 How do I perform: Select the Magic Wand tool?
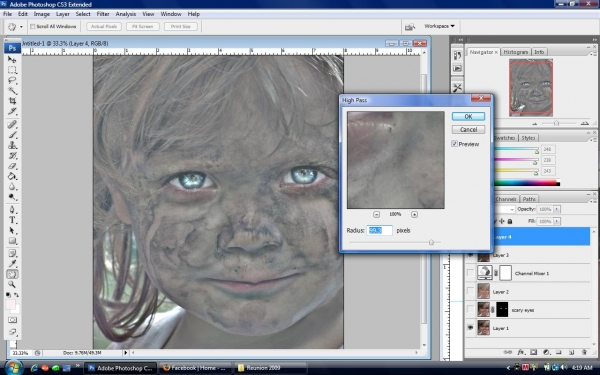[12, 91]
